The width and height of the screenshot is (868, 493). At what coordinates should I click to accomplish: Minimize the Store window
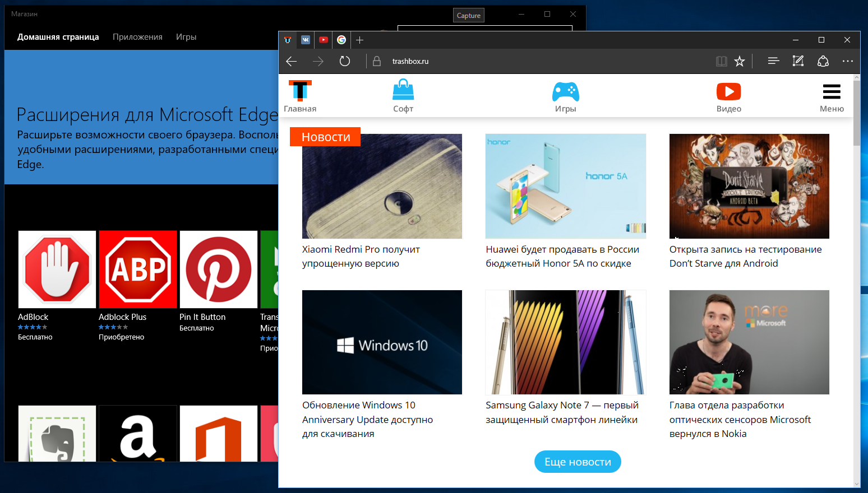coord(521,14)
